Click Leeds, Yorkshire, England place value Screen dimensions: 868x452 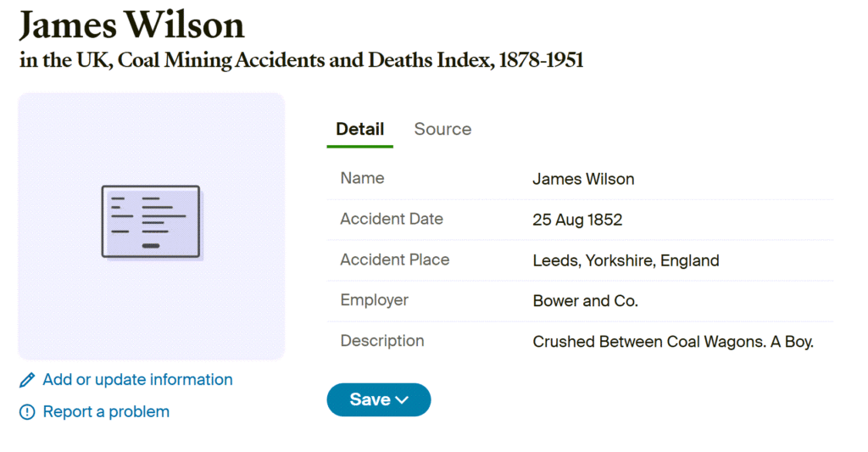click(x=626, y=260)
